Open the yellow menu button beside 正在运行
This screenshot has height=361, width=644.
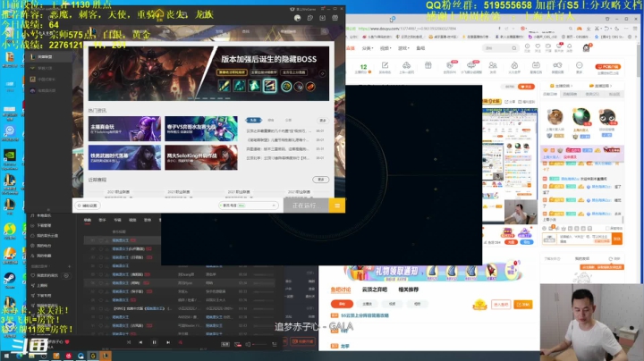pos(337,206)
